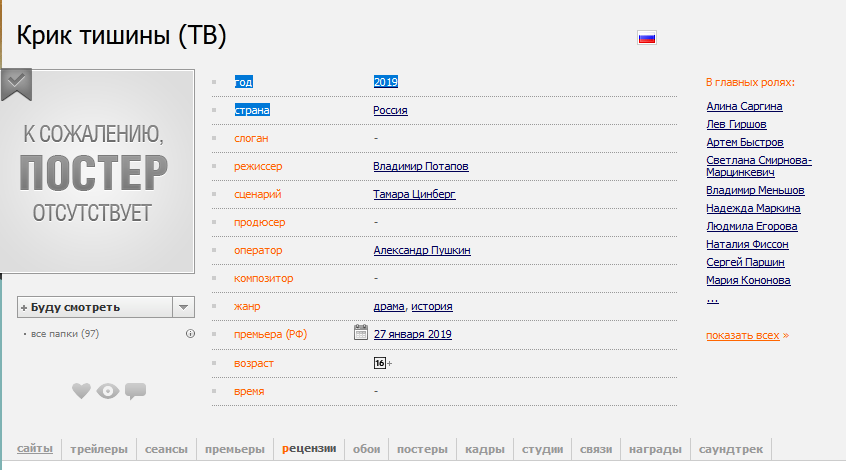
Task: Click the Russian flag icon
Action: pyautogui.click(x=646, y=38)
